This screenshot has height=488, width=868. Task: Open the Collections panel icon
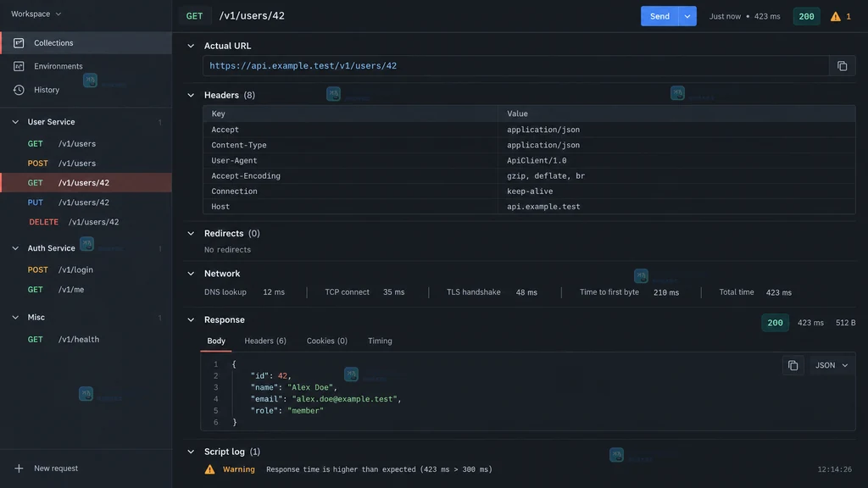coord(19,42)
